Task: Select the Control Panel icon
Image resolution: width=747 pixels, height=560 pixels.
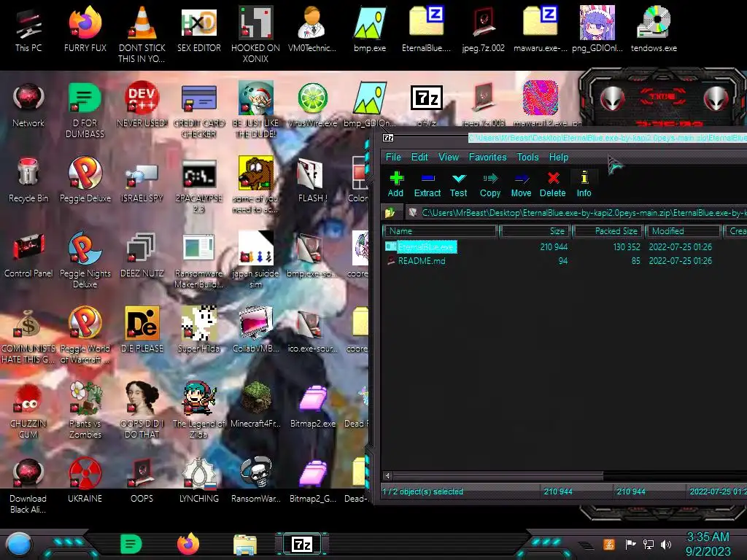Action: (x=28, y=255)
